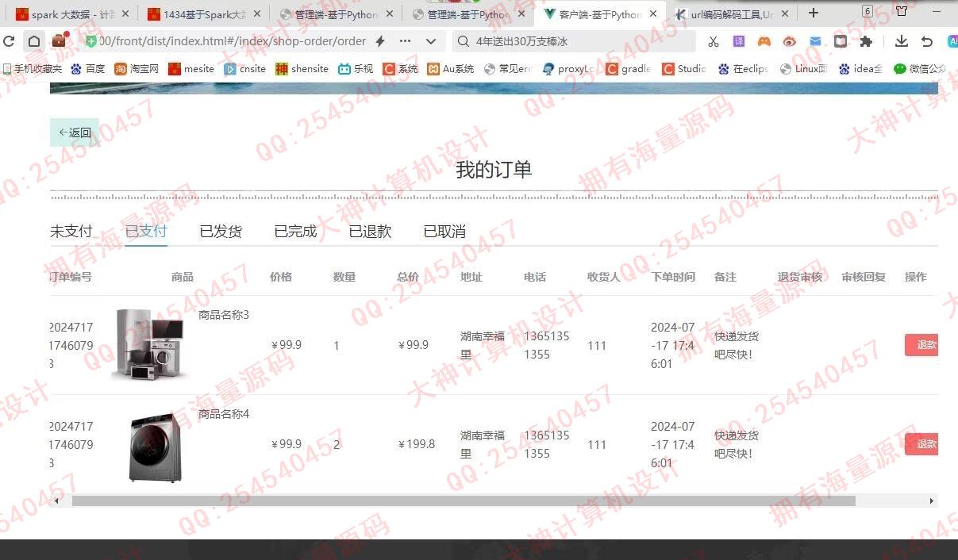Viewport: 958px width, 560px height.
Task: Open the mail envelope extension
Action: pyautogui.click(x=816, y=41)
